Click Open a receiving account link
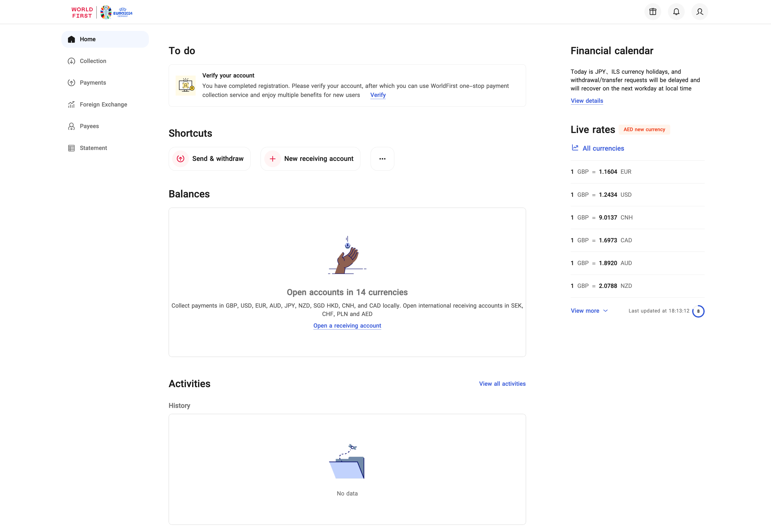 (347, 326)
